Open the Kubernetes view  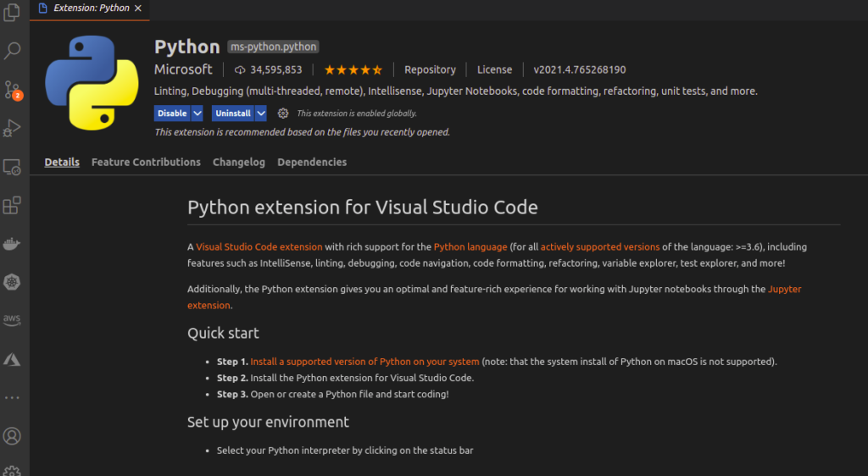tap(12, 282)
